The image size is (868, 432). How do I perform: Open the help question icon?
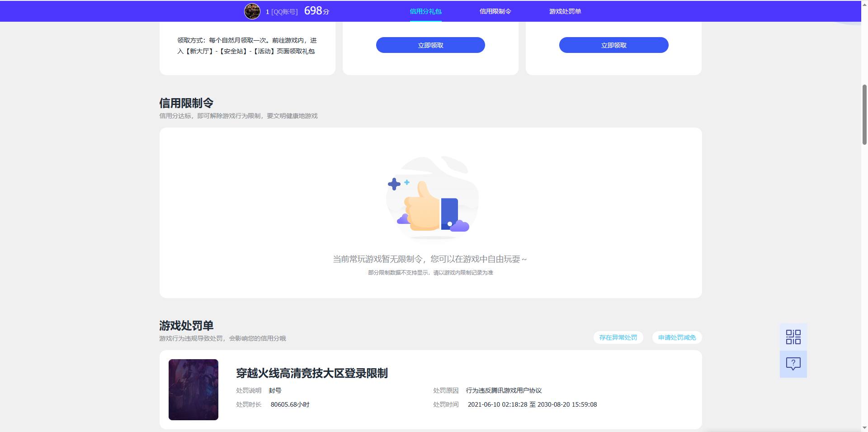tap(793, 364)
